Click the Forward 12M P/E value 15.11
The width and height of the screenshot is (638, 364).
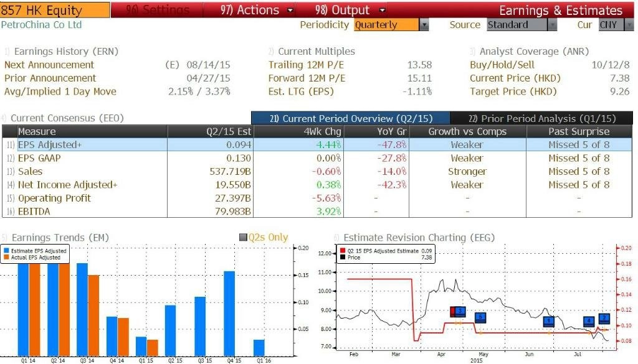click(x=419, y=78)
